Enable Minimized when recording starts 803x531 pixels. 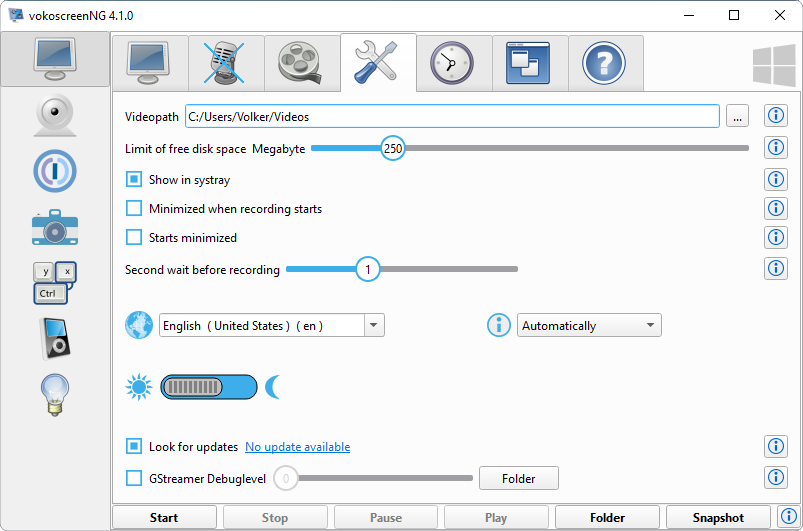(x=134, y=209)
